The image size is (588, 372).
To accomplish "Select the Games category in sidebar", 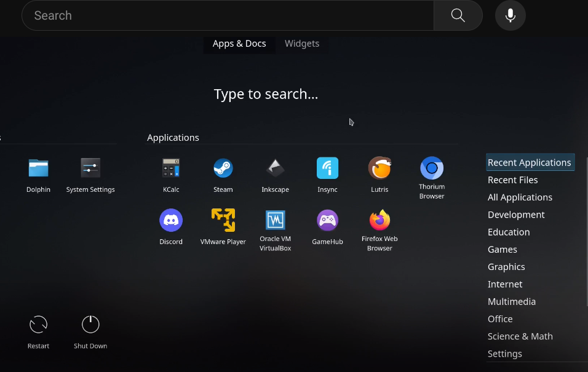I will pyautogui.click(x=503, y=250).
